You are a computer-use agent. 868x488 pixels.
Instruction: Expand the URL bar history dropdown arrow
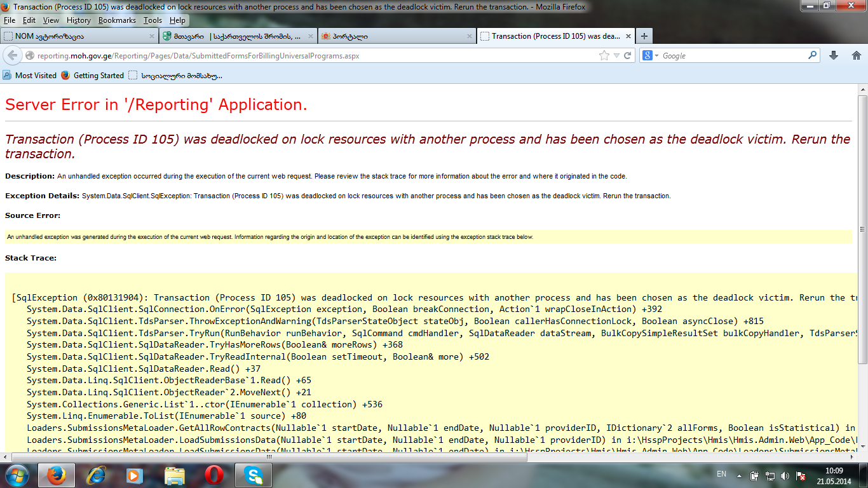616,56
